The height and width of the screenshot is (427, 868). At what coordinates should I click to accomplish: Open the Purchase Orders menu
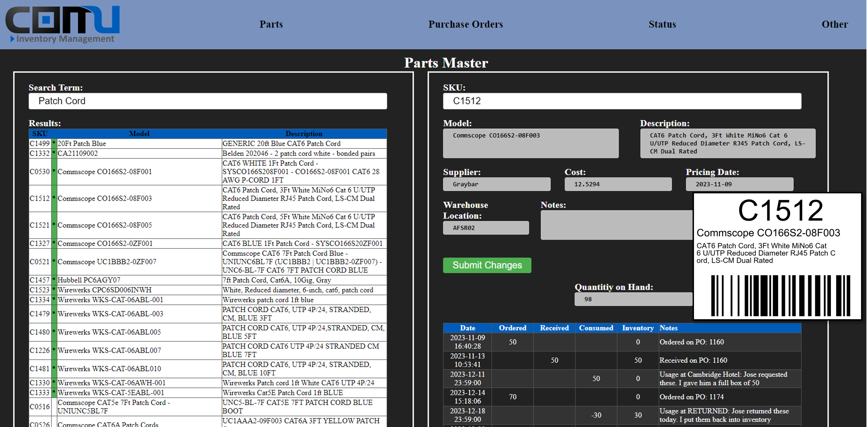pos(465,24)
